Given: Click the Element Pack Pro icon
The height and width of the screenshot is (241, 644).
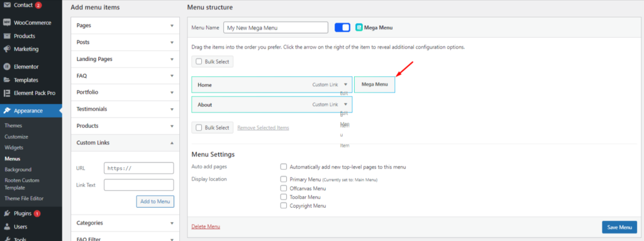Looking at the screenshot, I should pos(6,93).
